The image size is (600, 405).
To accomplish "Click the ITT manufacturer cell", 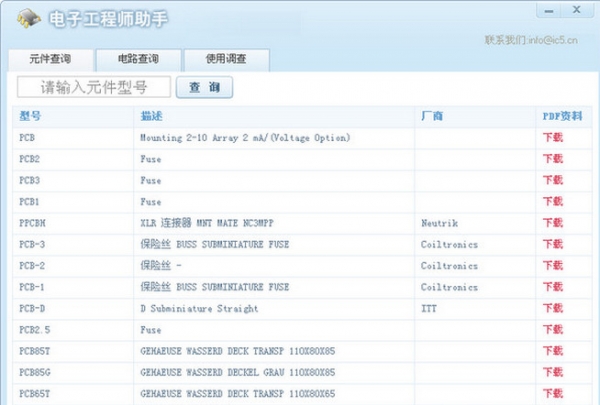I will (429, 309).
